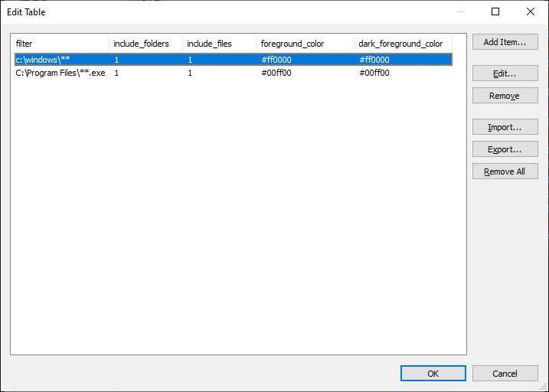Click the include_files column header
Screen dimensions: 549x392
click(219, 44)
